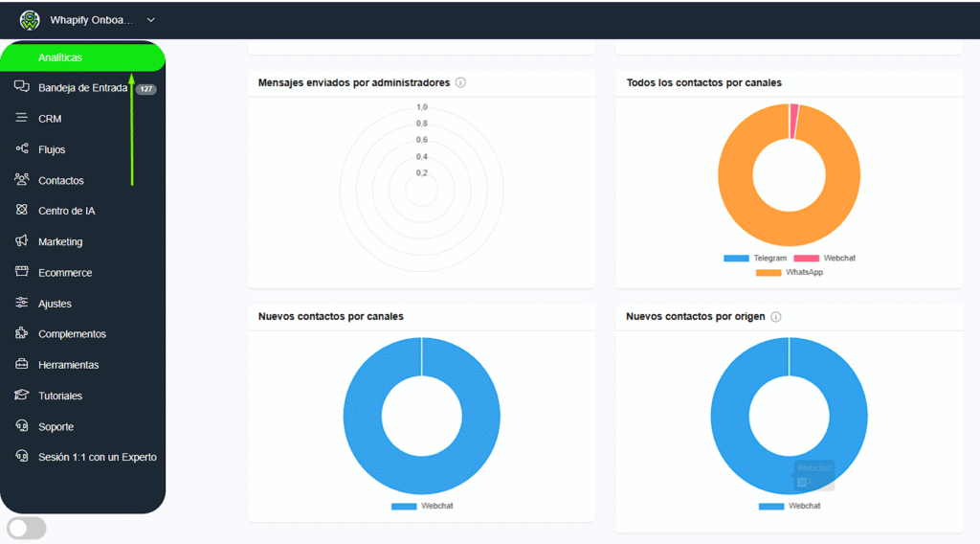Open Ajustes settings
The height and width of the screenshot is (544, 980).
click(55, 304)
